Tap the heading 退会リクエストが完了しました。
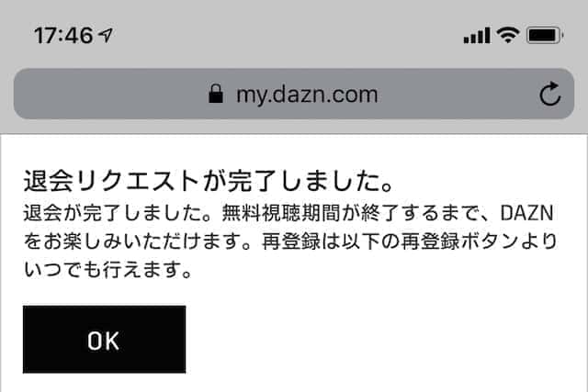 [209, 181]
